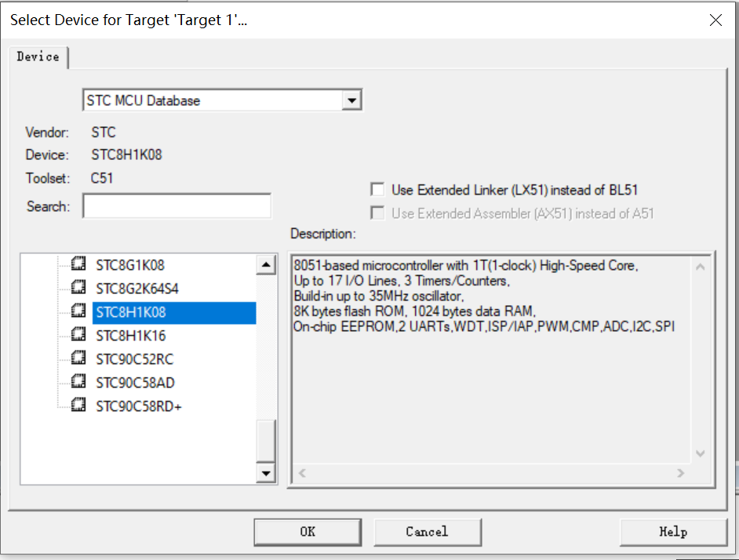The height and width of the screenshot is (560, 739).
Task: Click device list scroll up arrow
Action: pos(266,265)
